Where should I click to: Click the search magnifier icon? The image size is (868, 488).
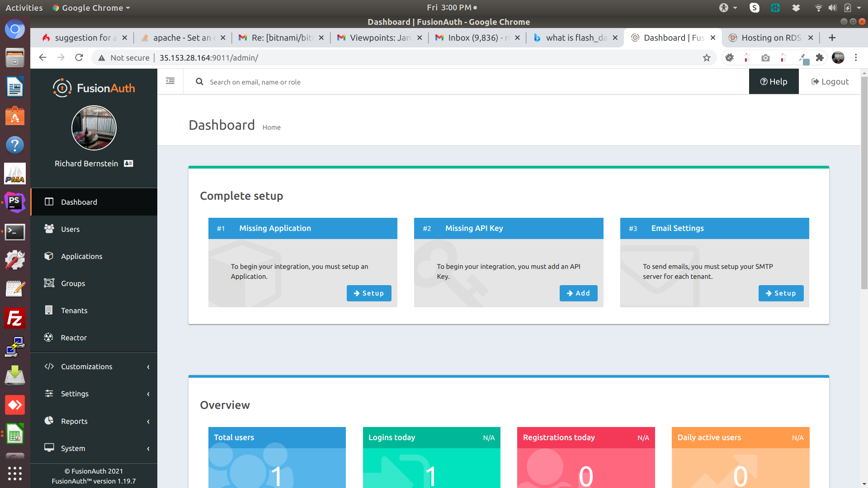tap(199, 82)
